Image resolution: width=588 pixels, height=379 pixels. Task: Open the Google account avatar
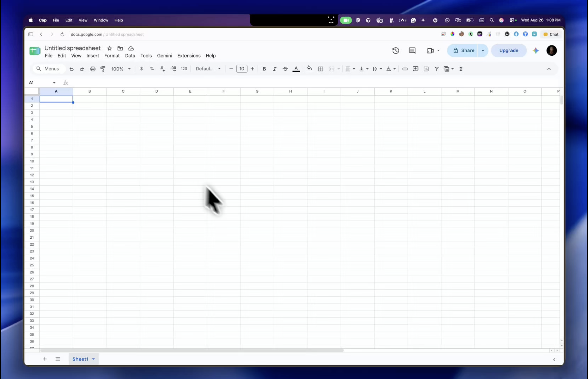pos(552,51)
